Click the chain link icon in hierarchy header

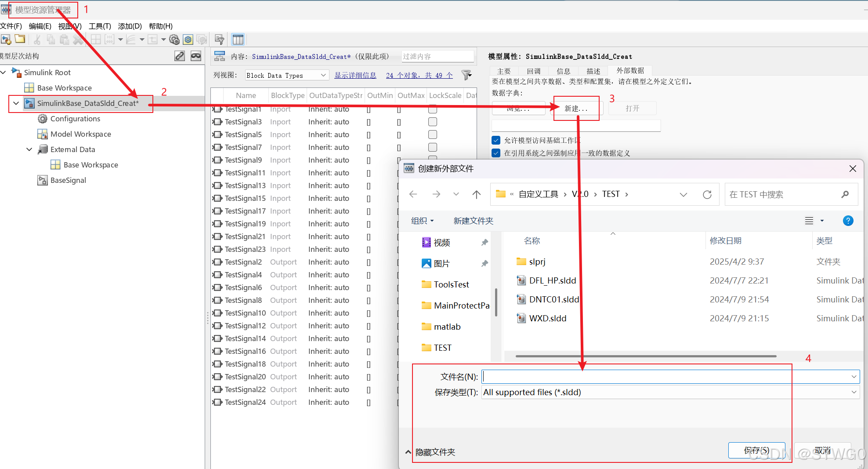[x=180, y=56]
